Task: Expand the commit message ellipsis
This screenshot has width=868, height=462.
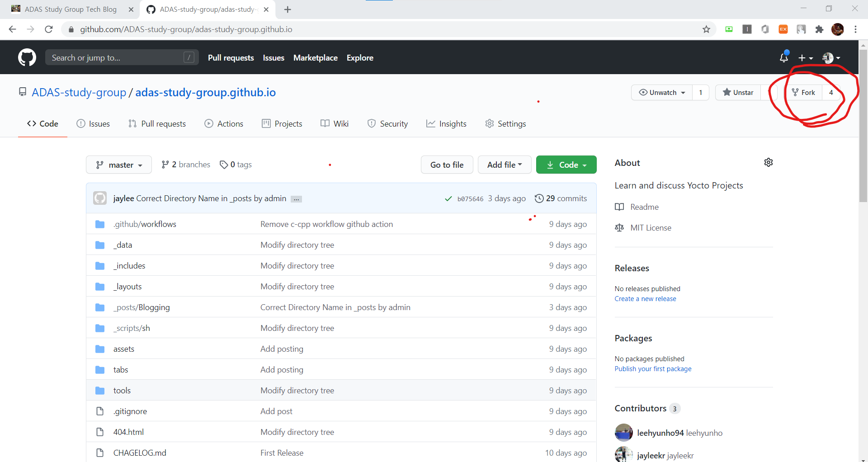Action: (x=296, y=199)
